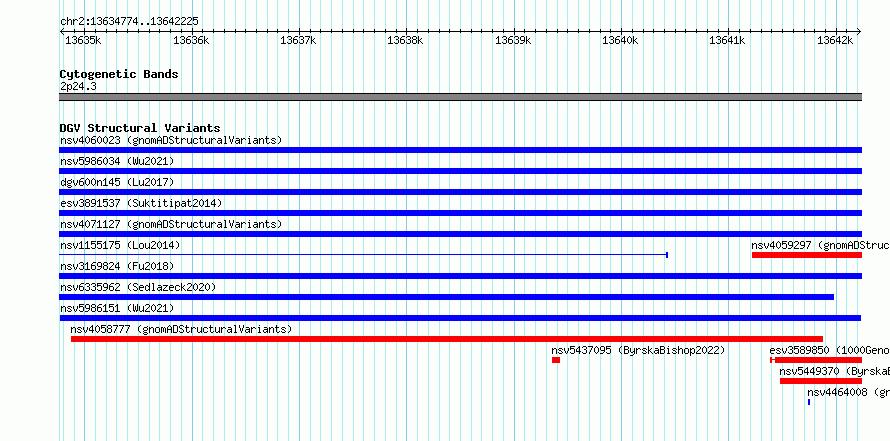
Task: Click the 13642k ruler position
Action: 835,40
